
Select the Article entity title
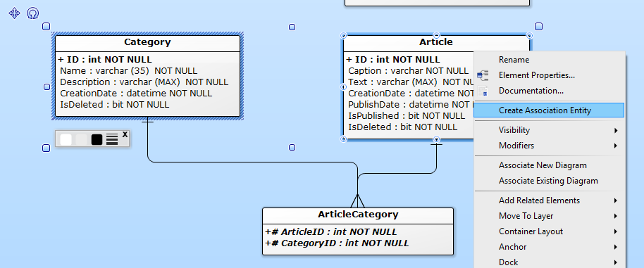coord(436,42)
